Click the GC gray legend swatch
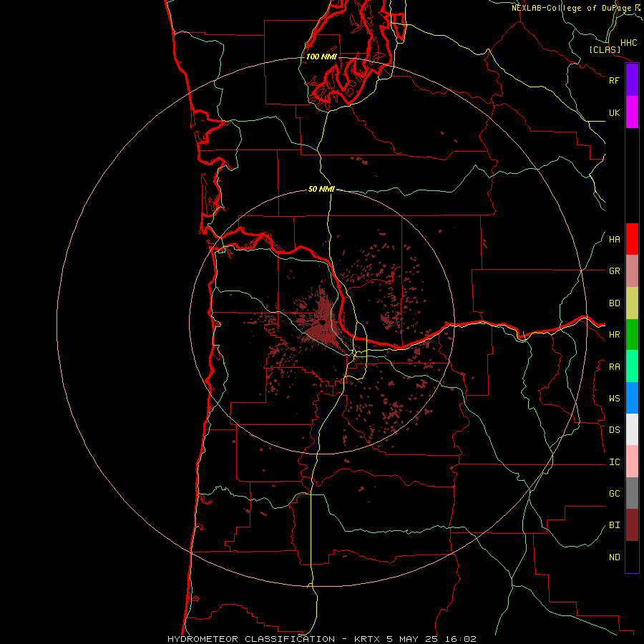Viewport: 644px width, 644px height. point(632,493)
